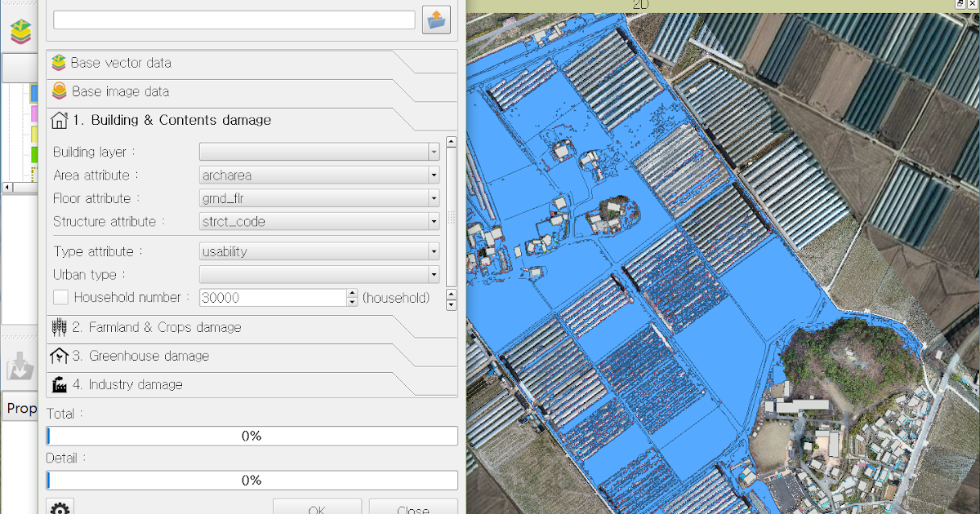Viewport: 980px width, 514px height.
Task: Click the greenhouse icon for Greenhouse damage
Action: pyautogui.click(x=59, y=356)
